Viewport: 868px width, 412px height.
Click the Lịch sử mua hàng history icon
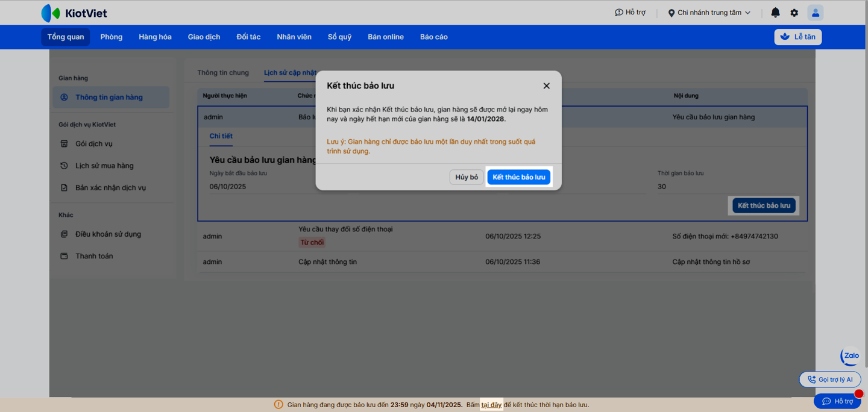point(64,166)
